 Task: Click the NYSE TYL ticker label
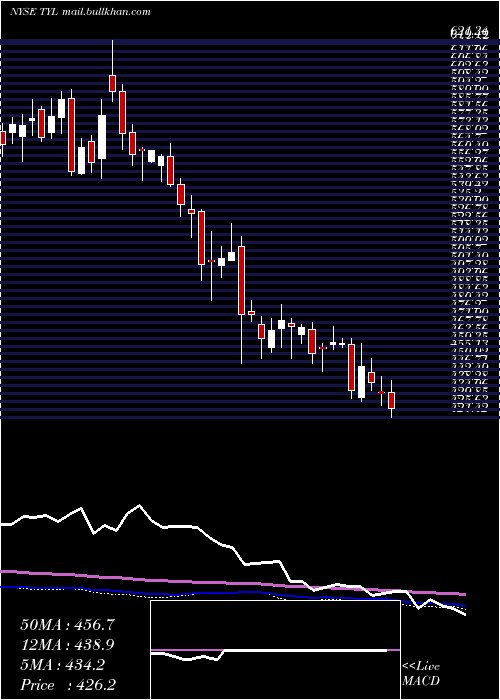pos(33,12)
